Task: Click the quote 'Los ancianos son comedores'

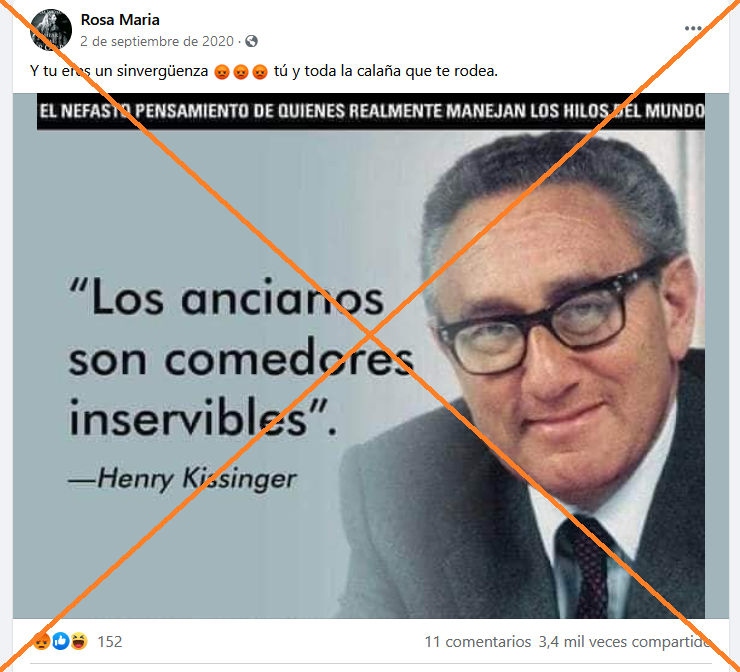Action: click(x=241, y=329)
